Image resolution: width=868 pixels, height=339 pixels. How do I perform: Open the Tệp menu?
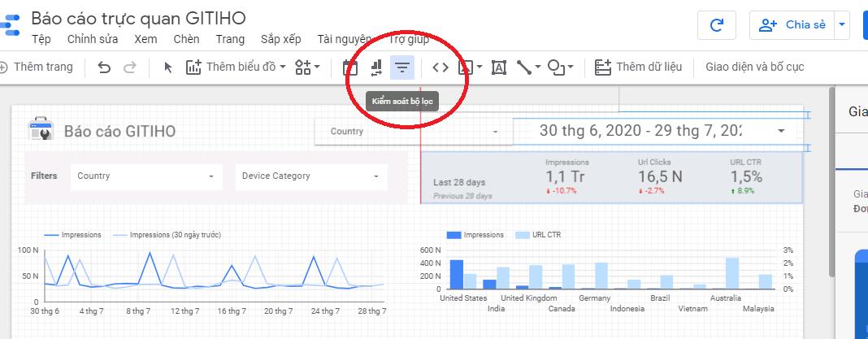[x=41, y=39]
